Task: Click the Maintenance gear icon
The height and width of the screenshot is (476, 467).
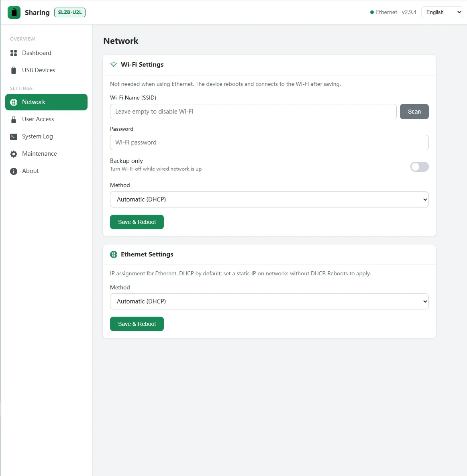Action: pos(14,154)
